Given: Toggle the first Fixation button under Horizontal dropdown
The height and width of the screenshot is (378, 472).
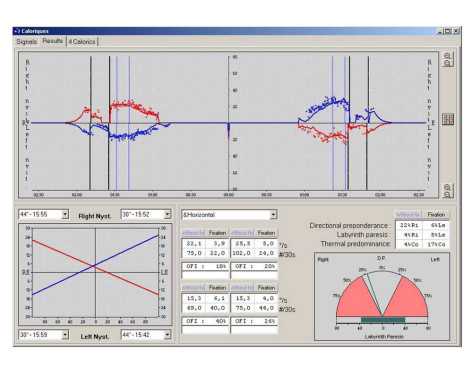Looking at the screenshot, I should 217,233.
